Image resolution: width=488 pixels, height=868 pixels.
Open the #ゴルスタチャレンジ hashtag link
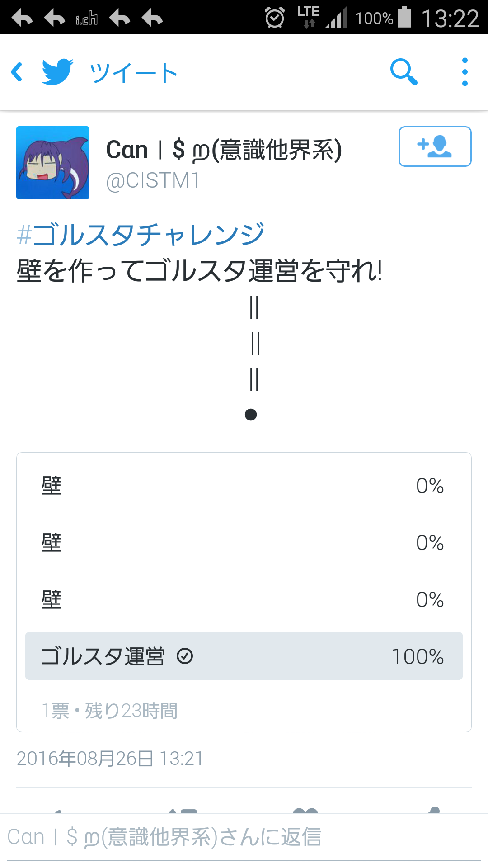point(140,234)
